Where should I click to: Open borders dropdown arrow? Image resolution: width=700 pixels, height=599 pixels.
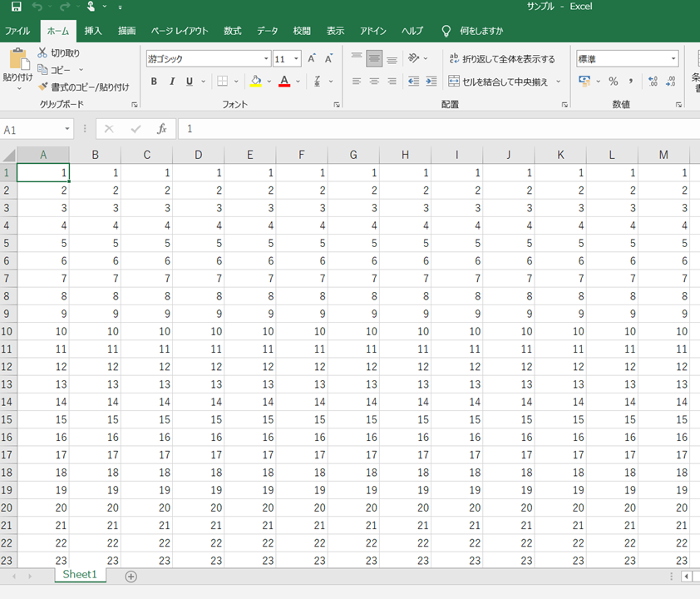(236, 82)
